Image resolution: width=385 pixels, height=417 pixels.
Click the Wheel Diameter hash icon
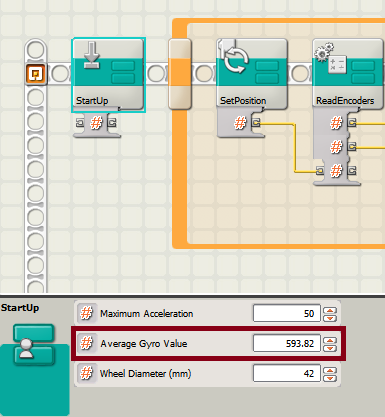[86, 373]
